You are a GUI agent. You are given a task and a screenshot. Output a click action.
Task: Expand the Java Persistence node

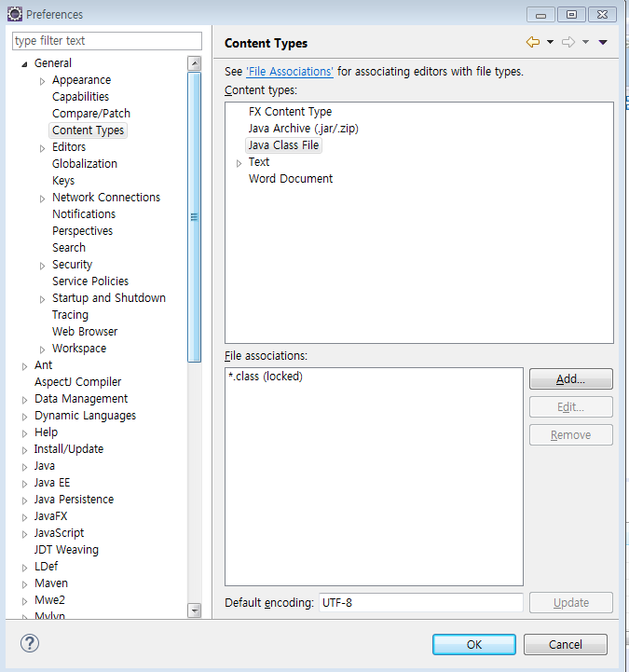24,501
